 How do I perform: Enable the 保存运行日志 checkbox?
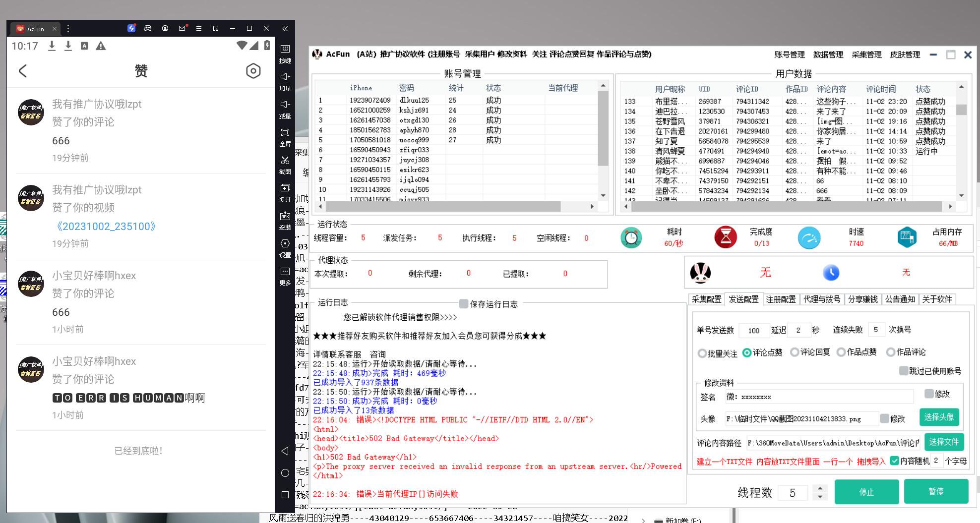(464, 304)
